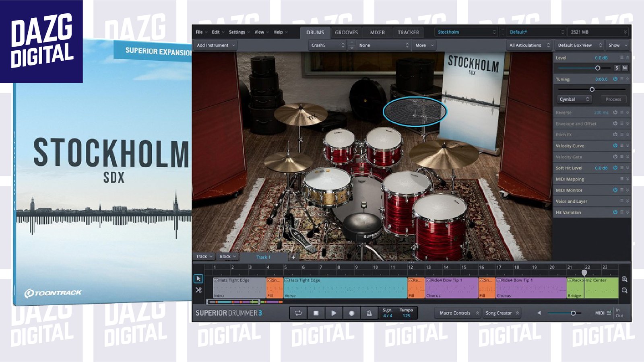
Task: Open the Level section menu icon
Action: [621, 58]
